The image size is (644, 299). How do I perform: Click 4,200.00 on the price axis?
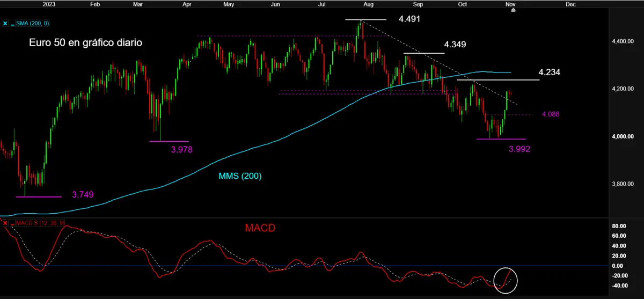pos(623,89)
